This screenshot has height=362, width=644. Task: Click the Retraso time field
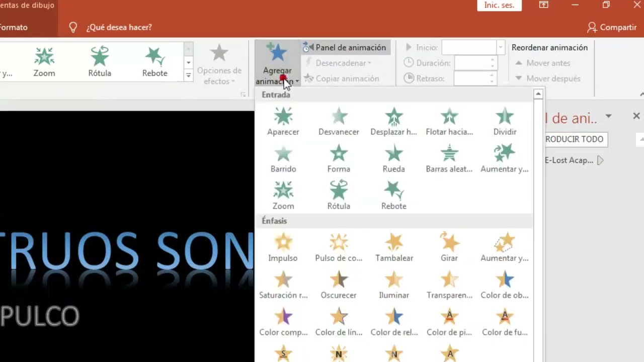[x=475, y=78]
